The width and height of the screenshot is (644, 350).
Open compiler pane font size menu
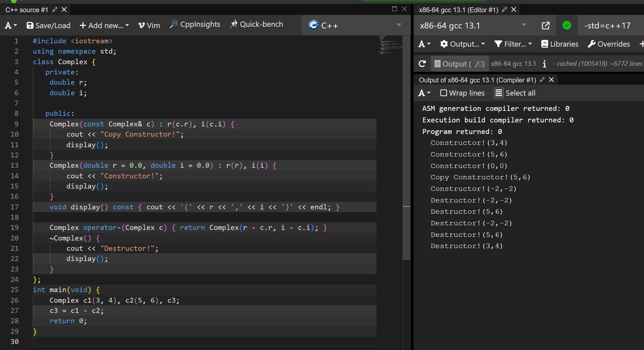tap(424, 44)
